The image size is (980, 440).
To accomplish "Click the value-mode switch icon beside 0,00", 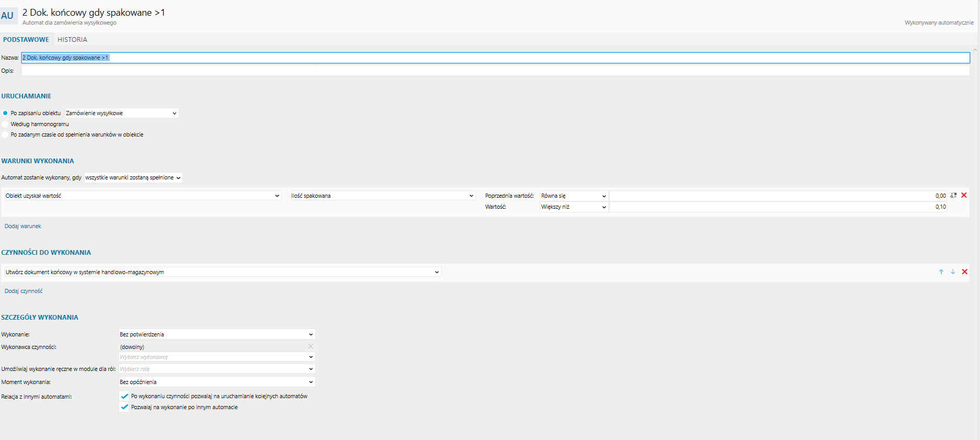I will coord(953,195).
